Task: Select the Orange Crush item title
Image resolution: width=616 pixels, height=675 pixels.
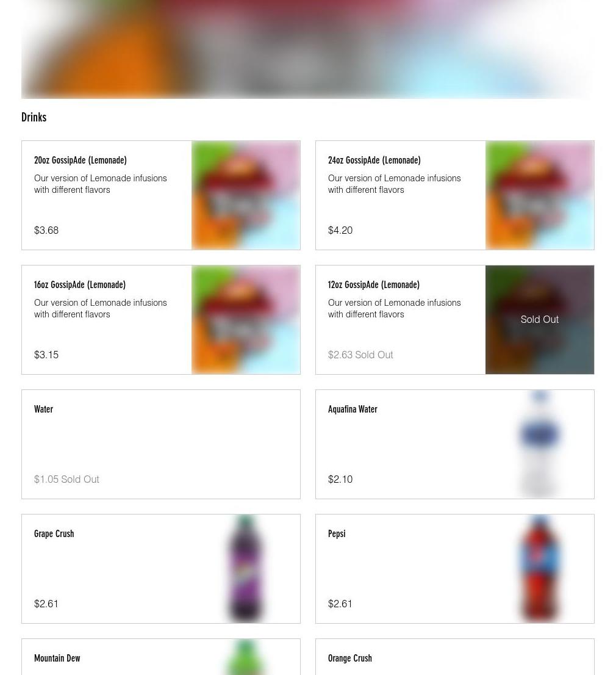Action: coord(349,658)
